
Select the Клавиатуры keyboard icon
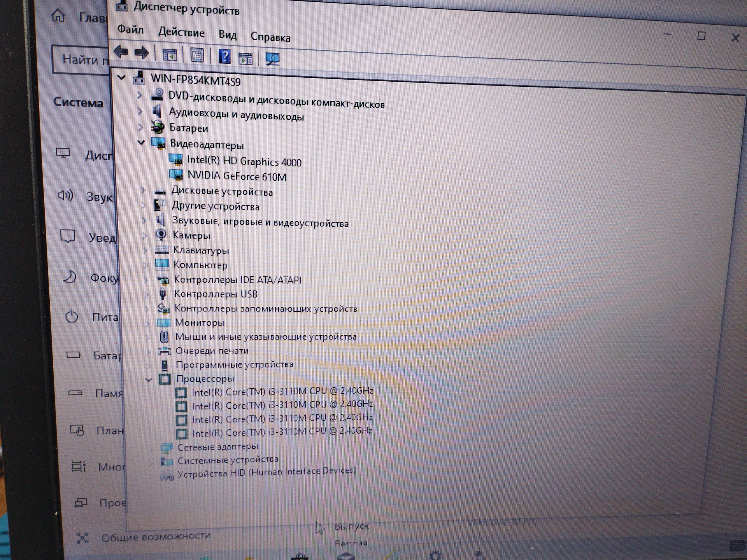[x=161, y=250]
